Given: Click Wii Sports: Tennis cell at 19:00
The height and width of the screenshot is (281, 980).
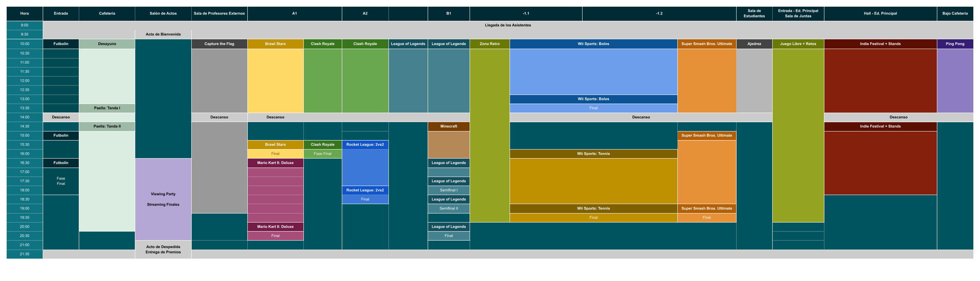Looking at the screenshot, I should (593, 208).
